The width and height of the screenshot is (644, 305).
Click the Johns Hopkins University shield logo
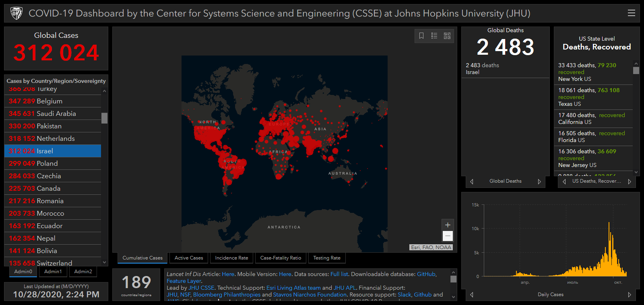coord(17,13)
